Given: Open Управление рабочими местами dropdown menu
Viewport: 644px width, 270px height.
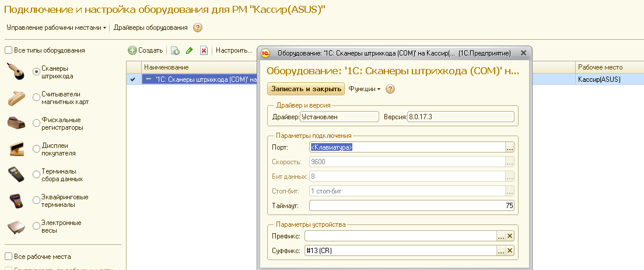Looking at the screenshot, I should (57, 27).
